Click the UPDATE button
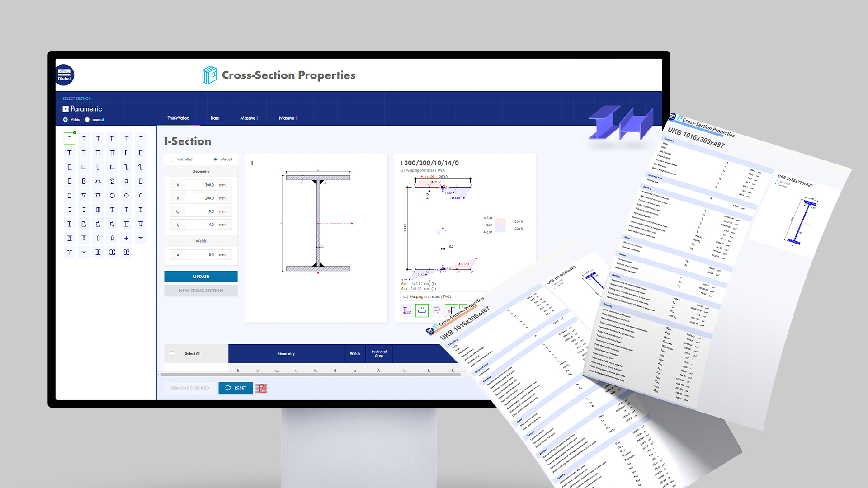 click(201, 276)
